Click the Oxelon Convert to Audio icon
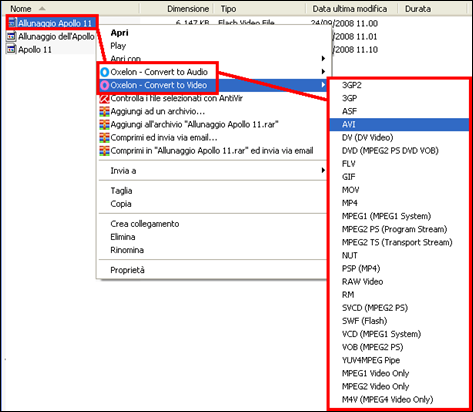The width and height of the screenshot is (473, 412). pos(105,72)
